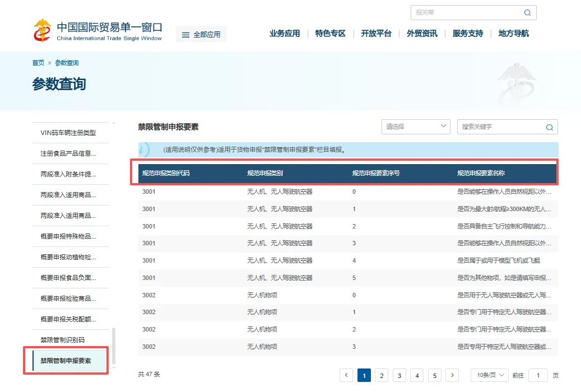This screenshot has width=581, height=392.
Task: Click the China Single Window logo emblem
Action: click(x=42, y=31)
